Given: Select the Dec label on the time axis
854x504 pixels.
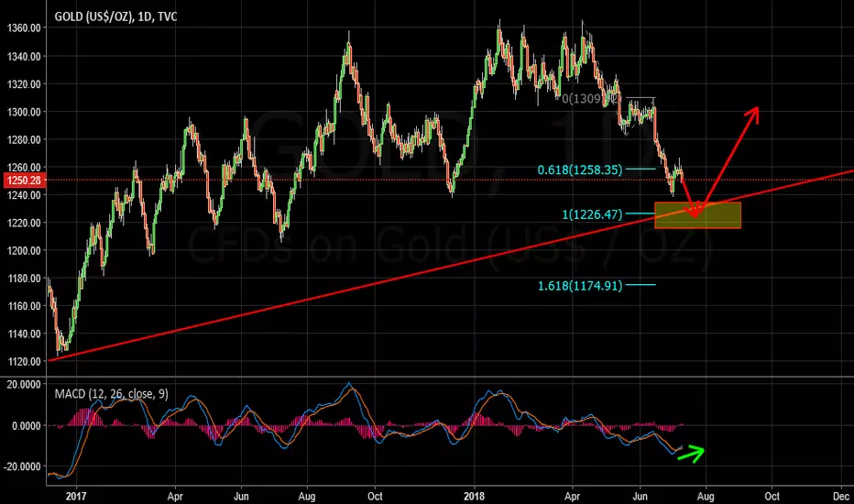Looking at the screenshot, I should click(x=841, y=497).
